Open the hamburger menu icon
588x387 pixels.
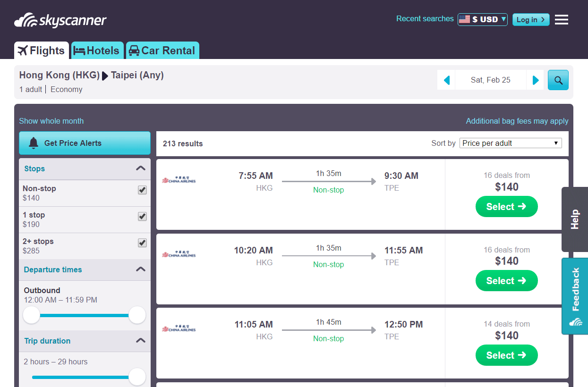point(561,20)
